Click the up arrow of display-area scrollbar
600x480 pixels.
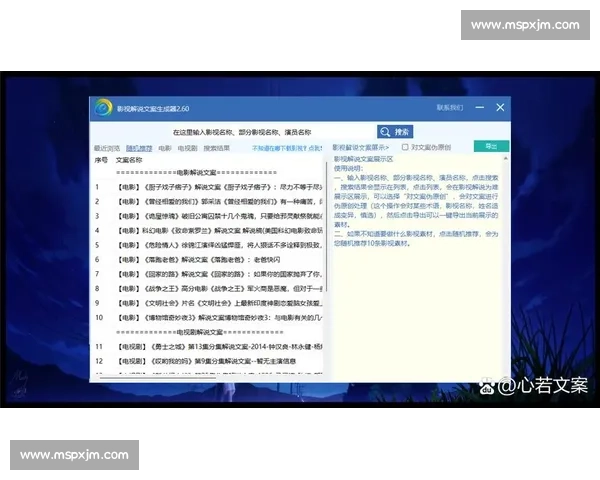[x=506, y=158]
